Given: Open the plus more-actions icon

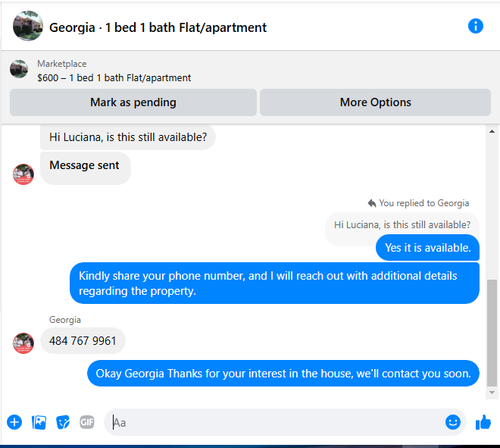Looking at the screenshot, I should (x=14, y=422).
